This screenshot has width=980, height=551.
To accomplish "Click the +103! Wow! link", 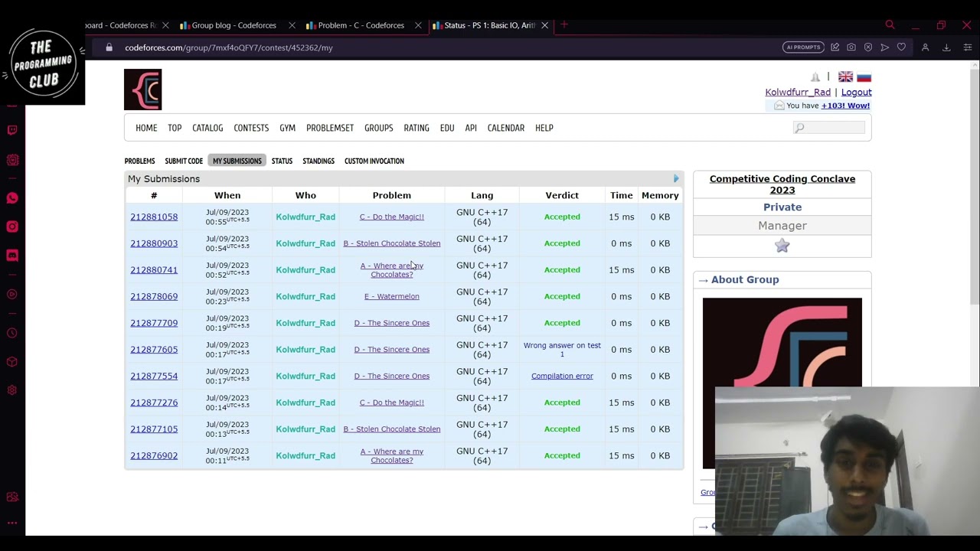I will click(845, 106).
